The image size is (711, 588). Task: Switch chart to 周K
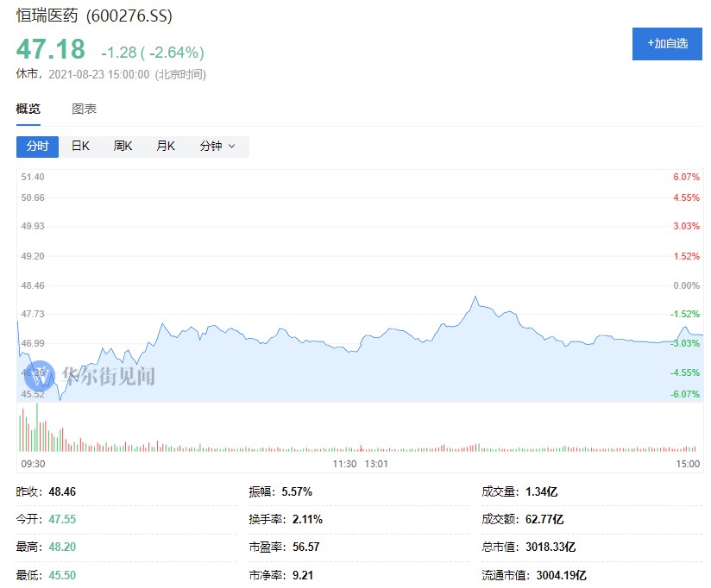[x=123, y=147]
